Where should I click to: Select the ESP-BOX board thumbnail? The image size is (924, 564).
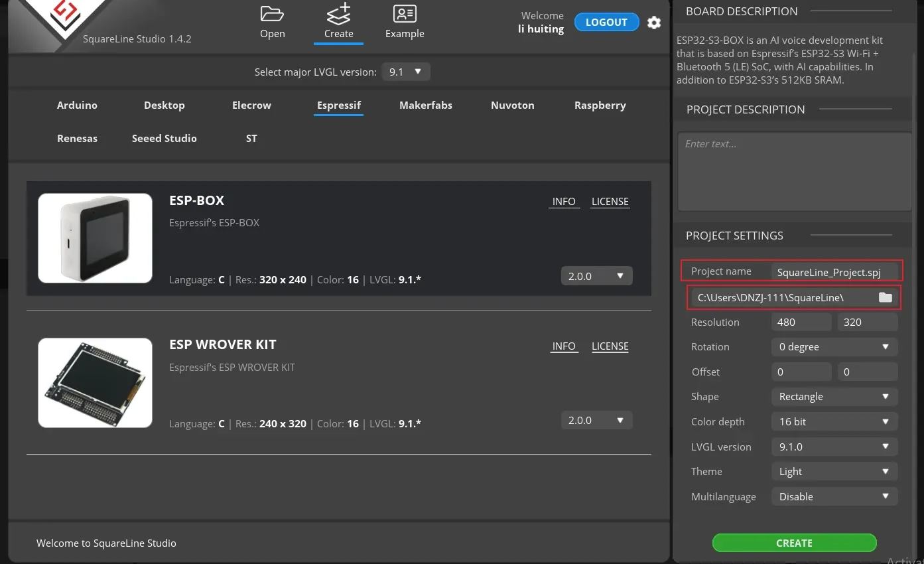(x=96, y=238)
